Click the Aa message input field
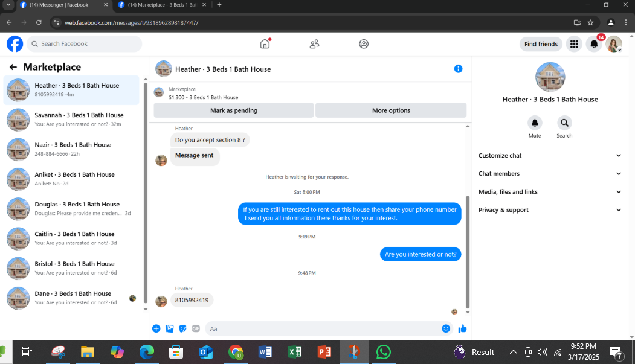The image size is (635, 364). [x=323, y=329]
